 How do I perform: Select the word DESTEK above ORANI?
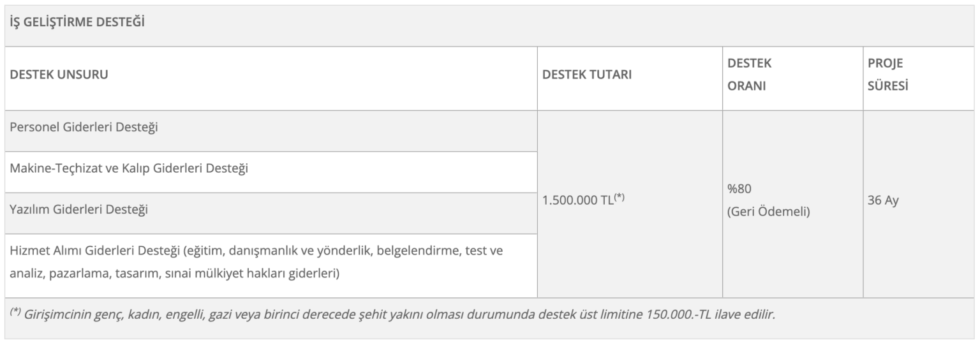[749, 64]
